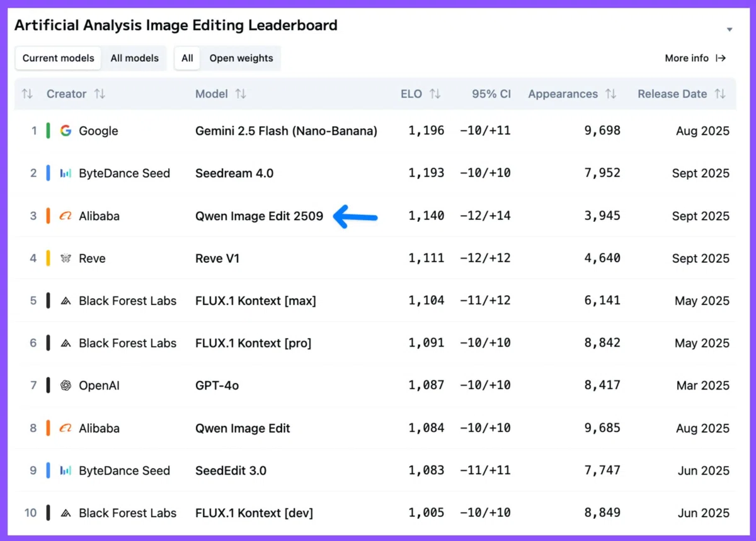Viewport: 756px width, 541px height.
Task: Click the Gemini 2.5 Flash (Nano-Banana) model name
Action: tap(286, 131)
